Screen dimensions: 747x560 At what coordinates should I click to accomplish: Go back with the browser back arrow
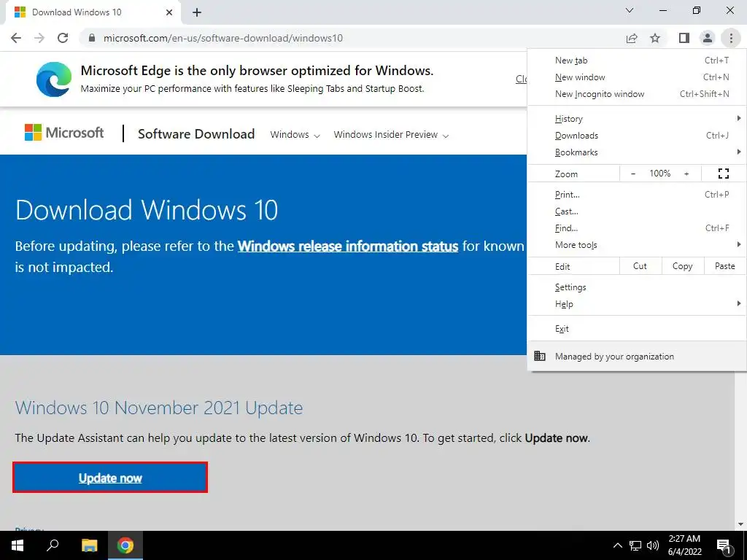(16, 38)
